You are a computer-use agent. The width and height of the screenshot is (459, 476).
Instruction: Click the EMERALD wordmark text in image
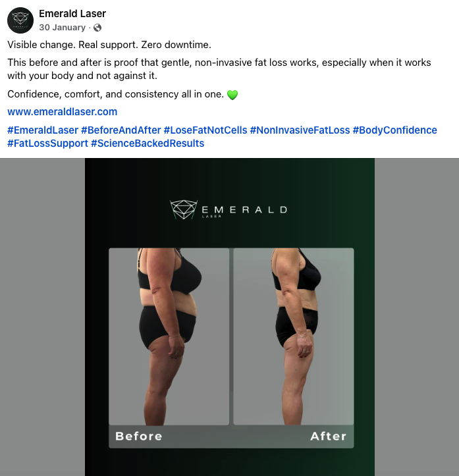[244, 210]
